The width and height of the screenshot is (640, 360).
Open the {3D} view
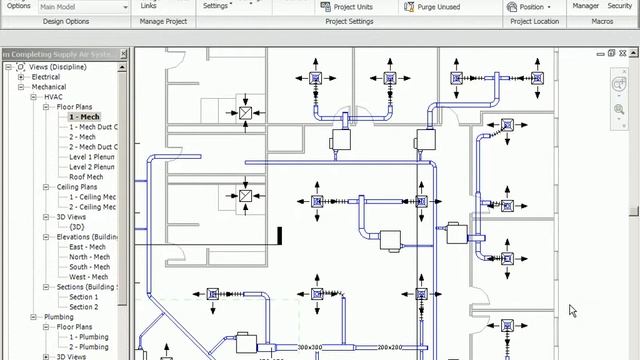76,227
